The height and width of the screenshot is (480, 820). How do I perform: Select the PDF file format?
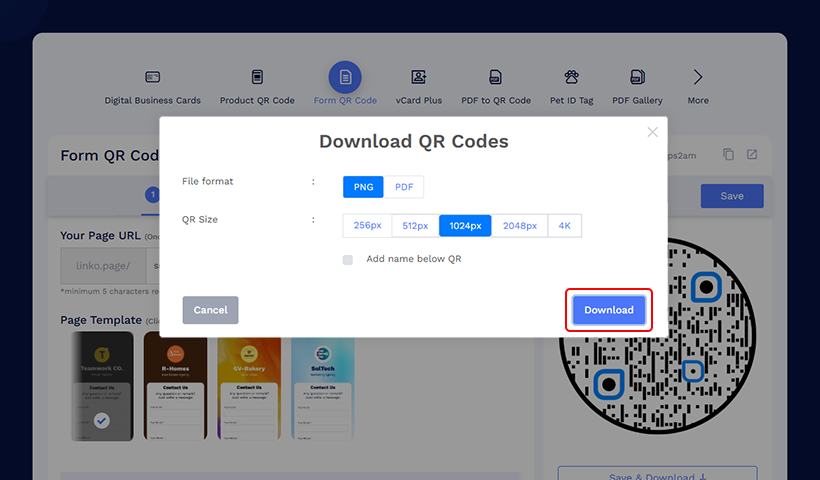[404, 187]
